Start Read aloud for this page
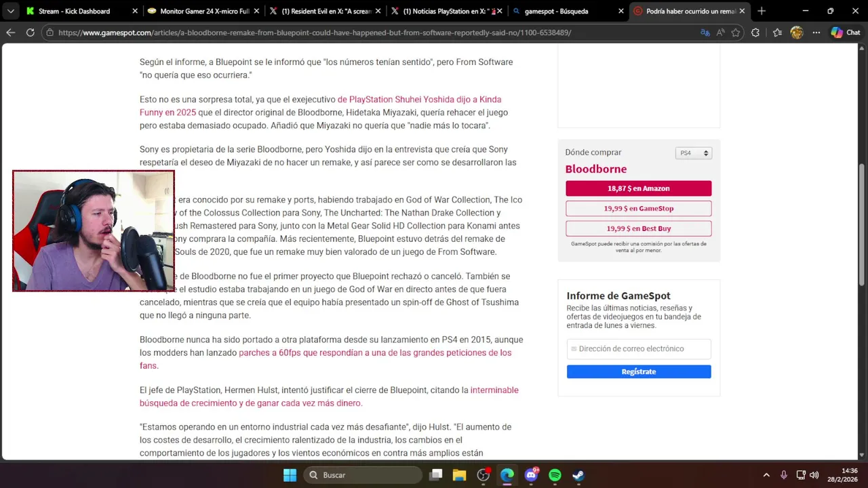 coord(720,33)
